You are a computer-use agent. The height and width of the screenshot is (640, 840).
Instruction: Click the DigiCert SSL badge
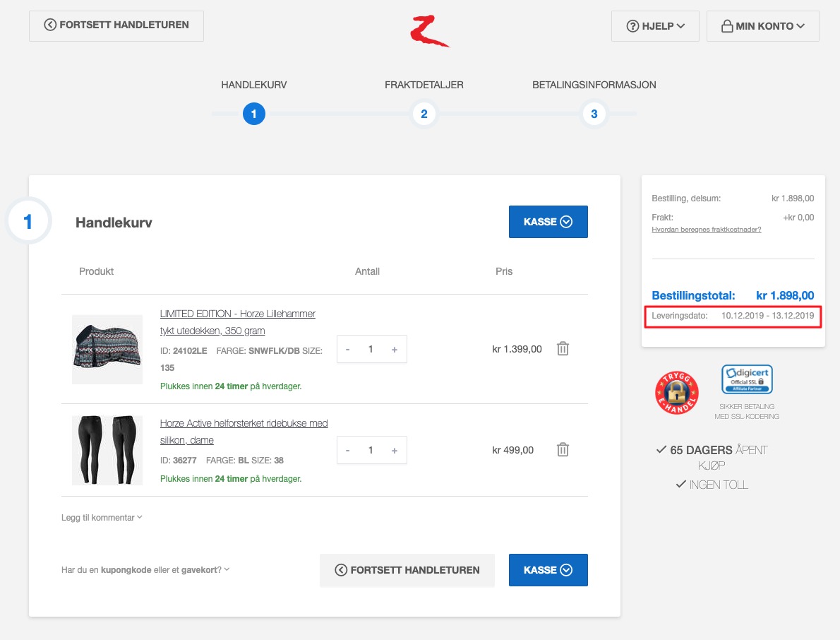tap(747, 379)
